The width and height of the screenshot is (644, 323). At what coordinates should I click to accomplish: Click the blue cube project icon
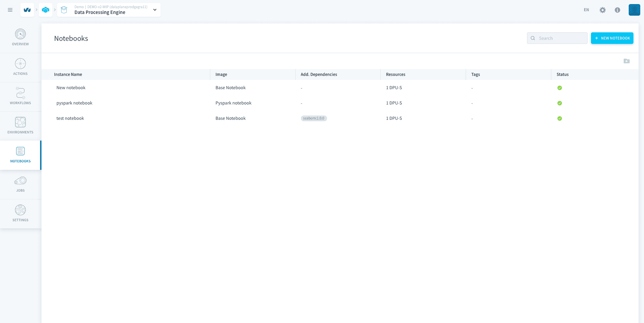pos(46,10)
